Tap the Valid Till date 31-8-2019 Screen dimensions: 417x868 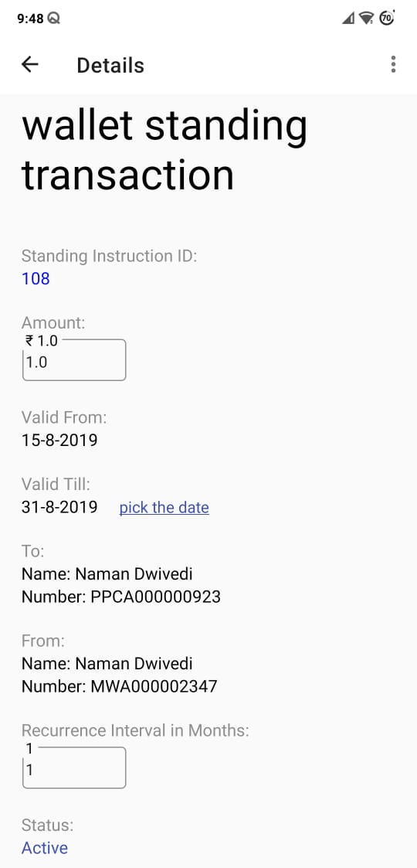59,506
